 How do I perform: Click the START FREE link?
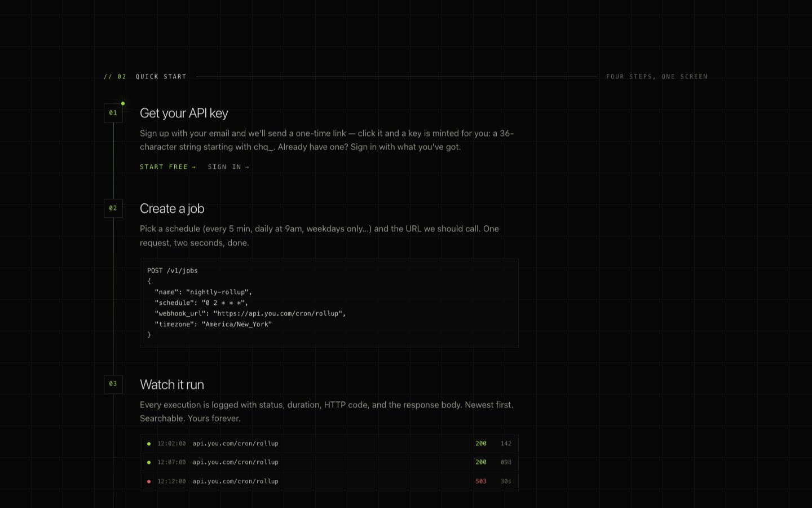[x=167, y=167]
